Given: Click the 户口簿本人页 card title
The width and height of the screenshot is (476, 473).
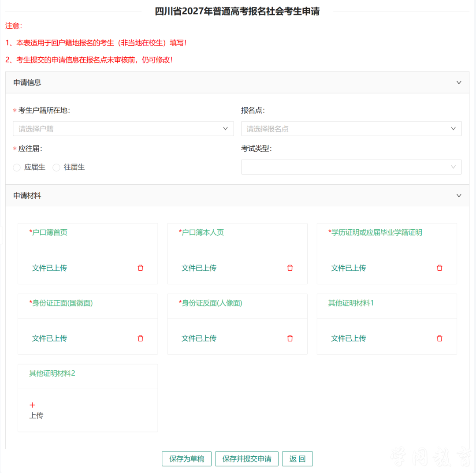Looking at the screenshot, I should point(201,233).
